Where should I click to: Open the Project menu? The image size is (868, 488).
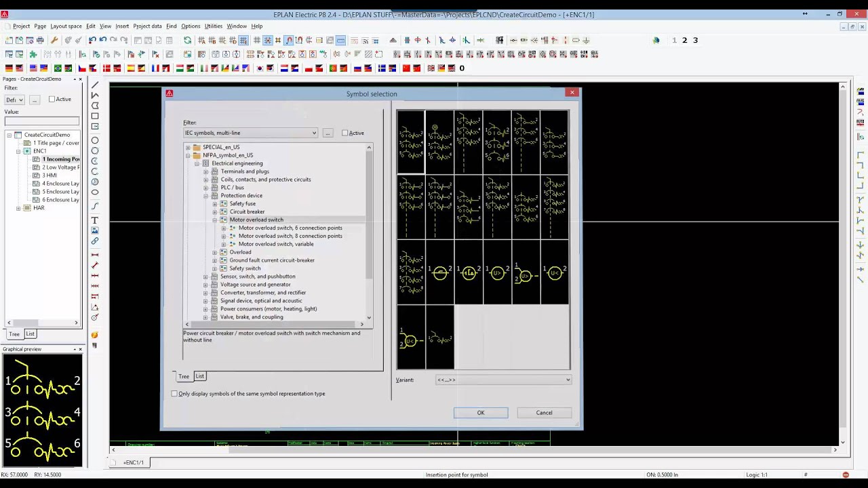[21, 26]
